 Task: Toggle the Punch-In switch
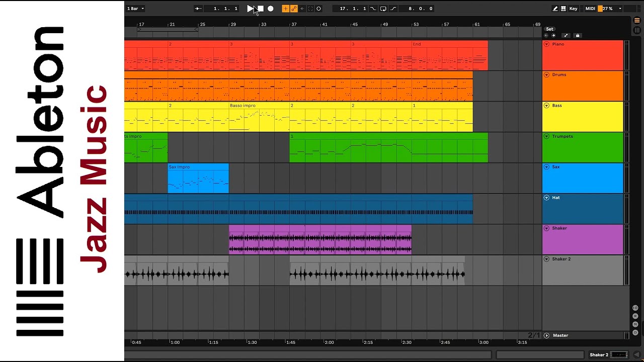pyautogui.click(x=373, y=9)
